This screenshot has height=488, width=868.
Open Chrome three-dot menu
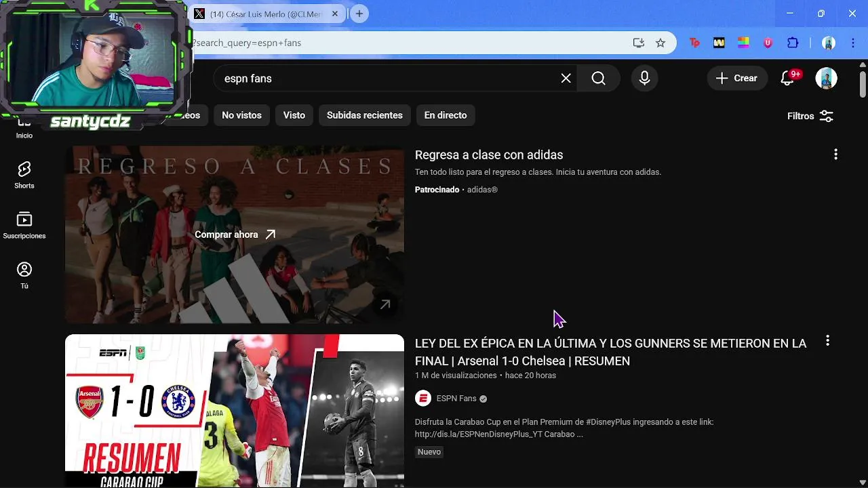853,43
